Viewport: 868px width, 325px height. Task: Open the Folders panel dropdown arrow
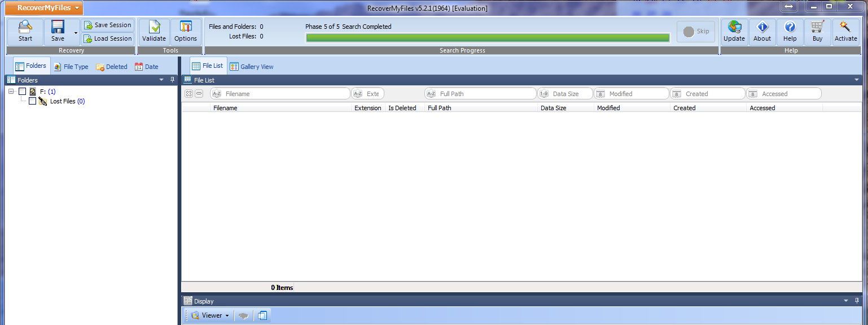coord(162,80)
